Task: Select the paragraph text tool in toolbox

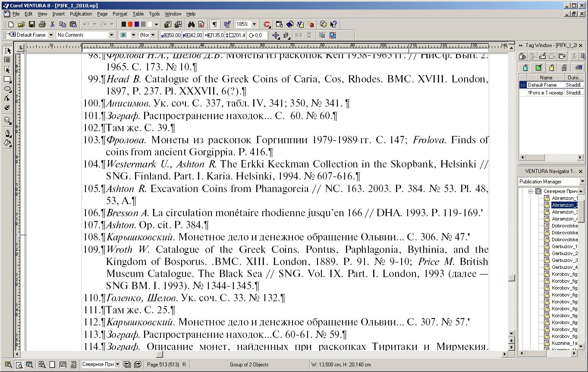Action: point(7,60)
